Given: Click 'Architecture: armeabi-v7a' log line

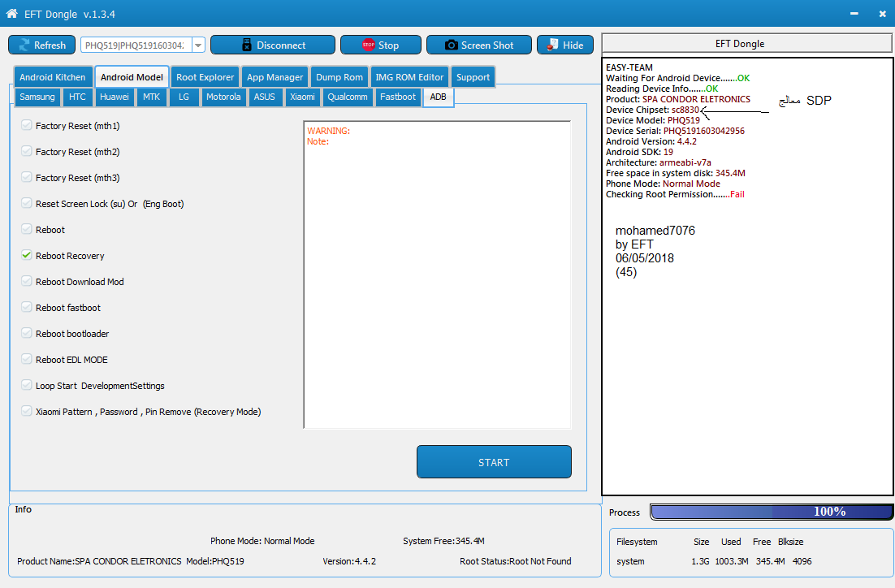Looking at the screenshot, I should 659,162.
